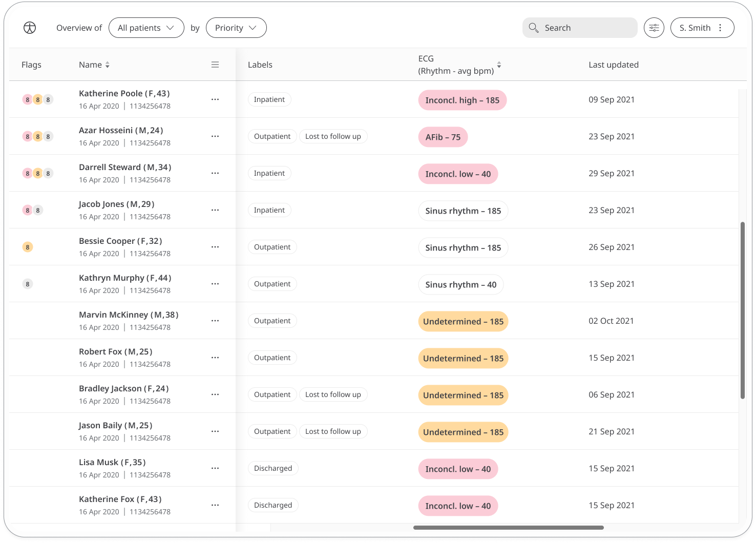
Task: Click Inconcl. high – 185 ECG badge
Action: [x=463, y=100]
